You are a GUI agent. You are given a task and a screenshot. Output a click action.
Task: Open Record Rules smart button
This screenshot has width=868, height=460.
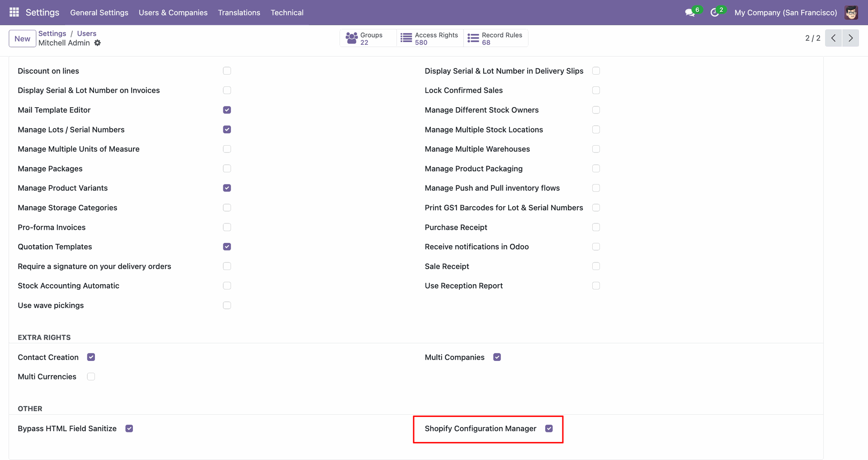(495, 38)
